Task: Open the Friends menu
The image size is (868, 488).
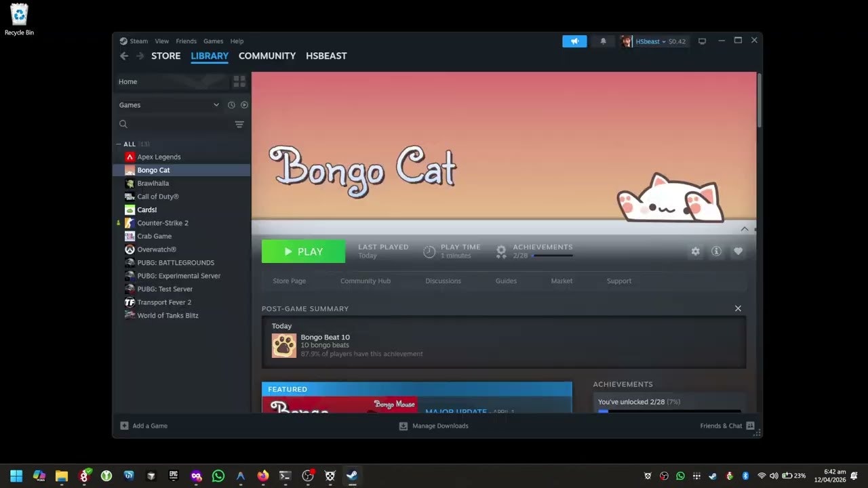Action: [186, 41]
